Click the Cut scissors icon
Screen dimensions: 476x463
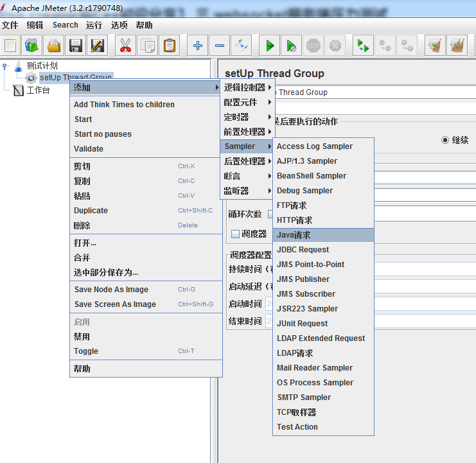click(125, 46)
